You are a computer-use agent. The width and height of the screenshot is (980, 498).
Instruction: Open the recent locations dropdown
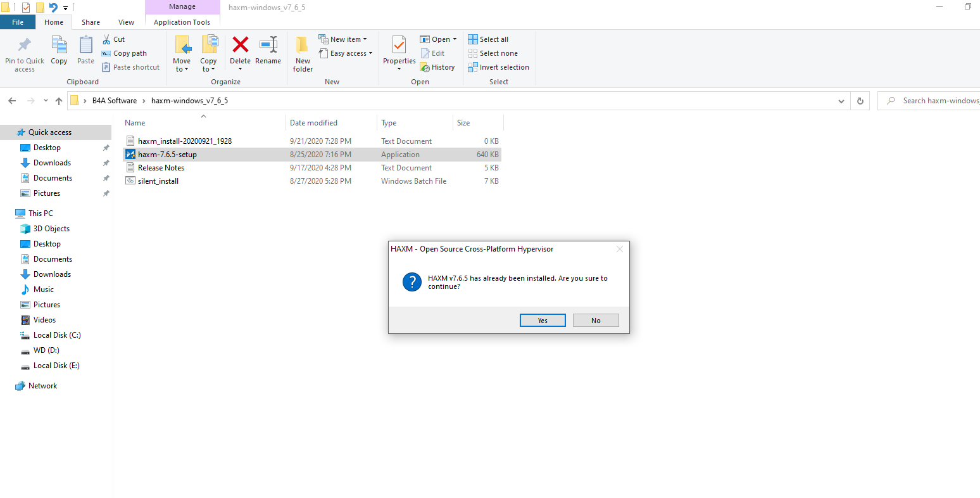point(46,101)
